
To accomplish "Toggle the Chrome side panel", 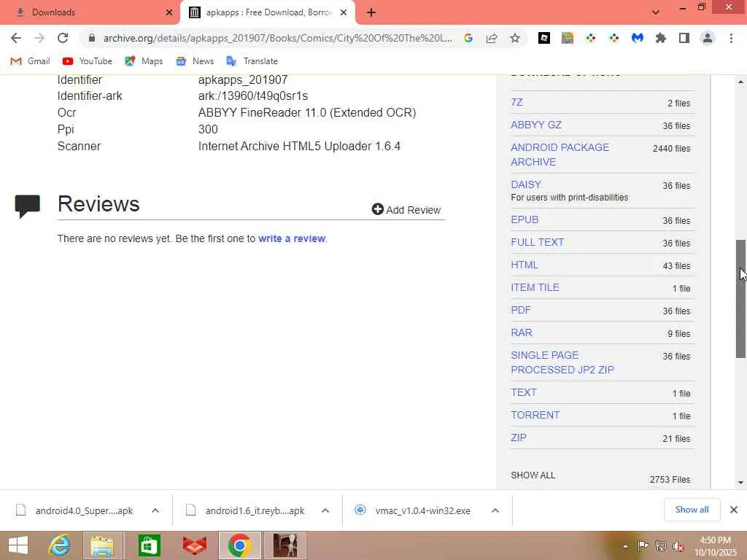I will click(684, 38).
